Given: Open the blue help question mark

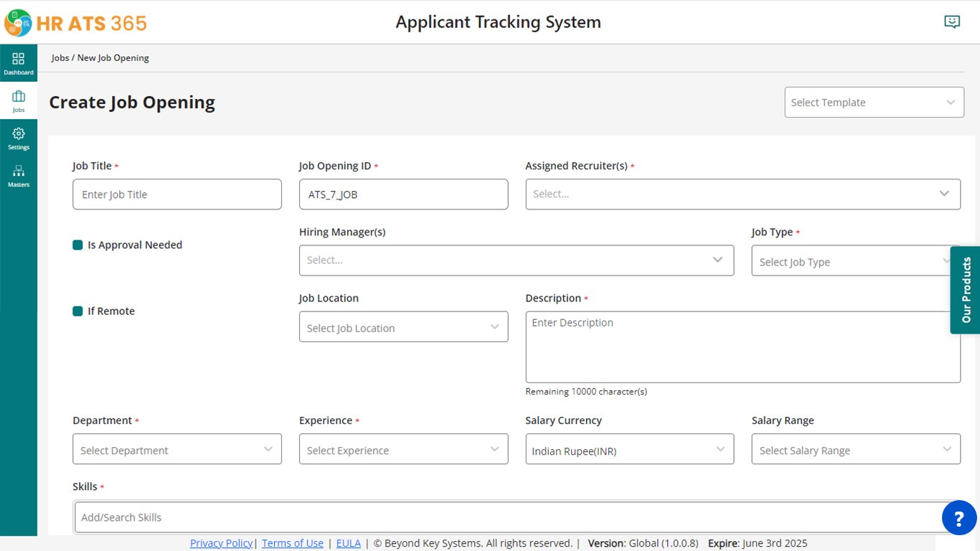Looking at the screenshot, I should click(x=959, y=517).
